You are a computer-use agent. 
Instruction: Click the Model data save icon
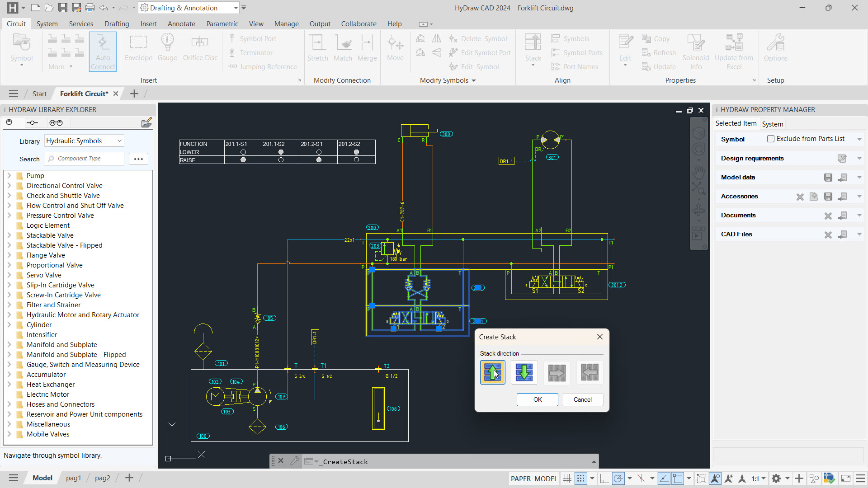click(828, 177)
